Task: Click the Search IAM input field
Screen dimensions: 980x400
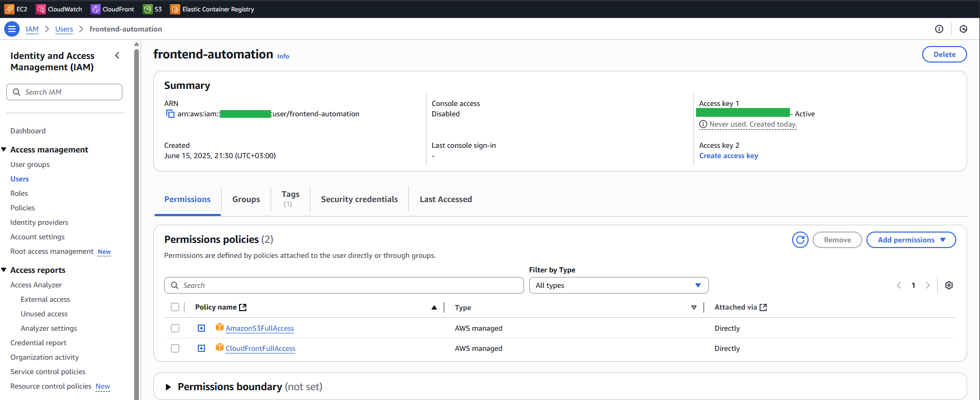Action: coord(64,92)
